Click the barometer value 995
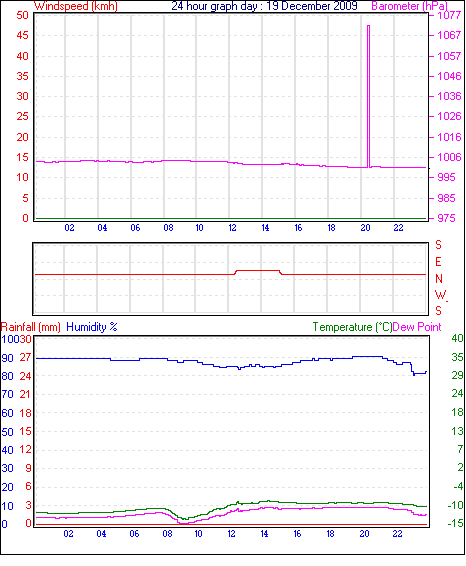The height and width of the screenshot is (566, 466). pyautogui.click(x=447, y=178)
